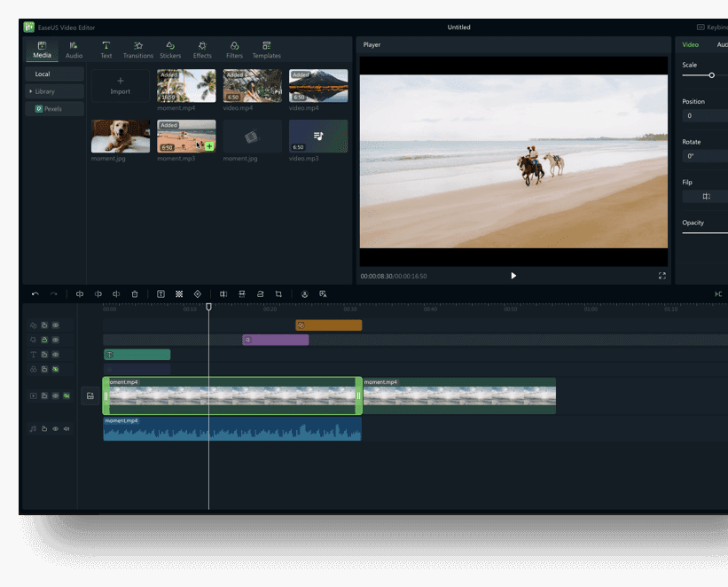The width and height of the screenshot is (728, 587).
Task: Open the Templates tab
Action: click(267, 50)
